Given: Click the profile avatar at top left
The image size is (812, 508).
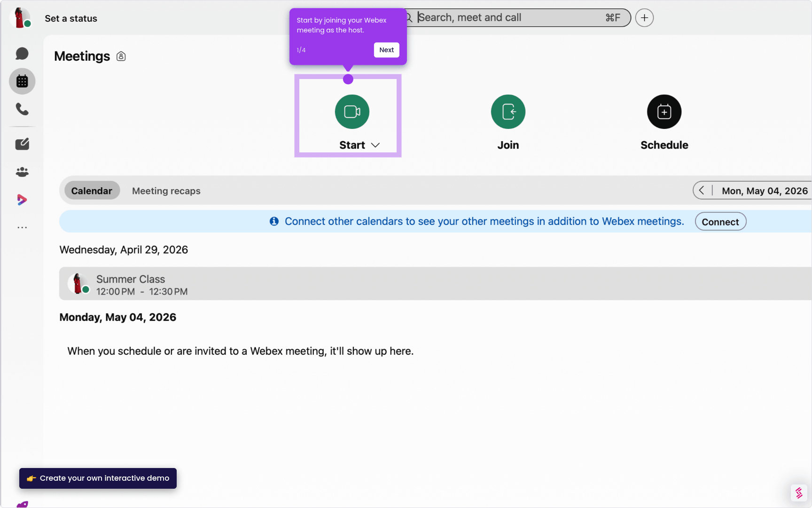Looking at the screenshot, I should click(20, 18).
